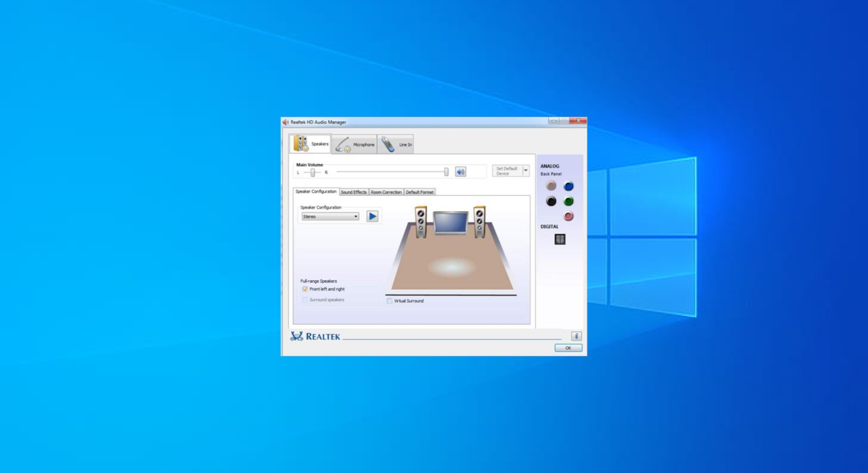Minimize the Realtek HD Audio Manager window
Image resolution: width=868 pixels, height=473 pixels.
point(554,121)
